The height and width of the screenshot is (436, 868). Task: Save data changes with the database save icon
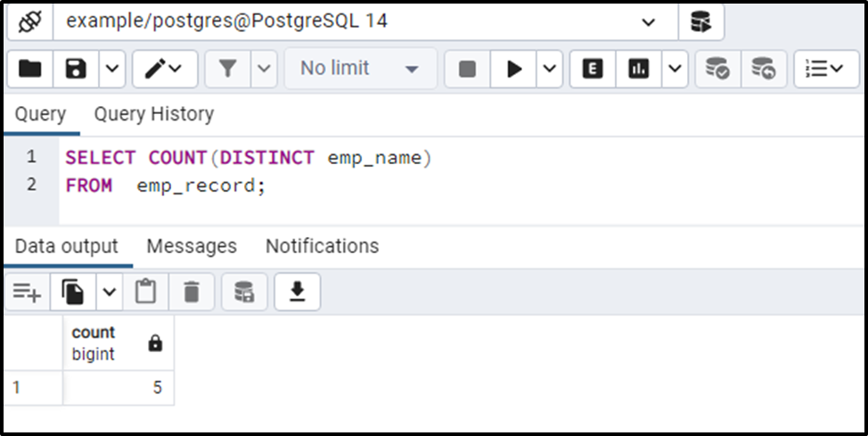click(x=244, y=292)
